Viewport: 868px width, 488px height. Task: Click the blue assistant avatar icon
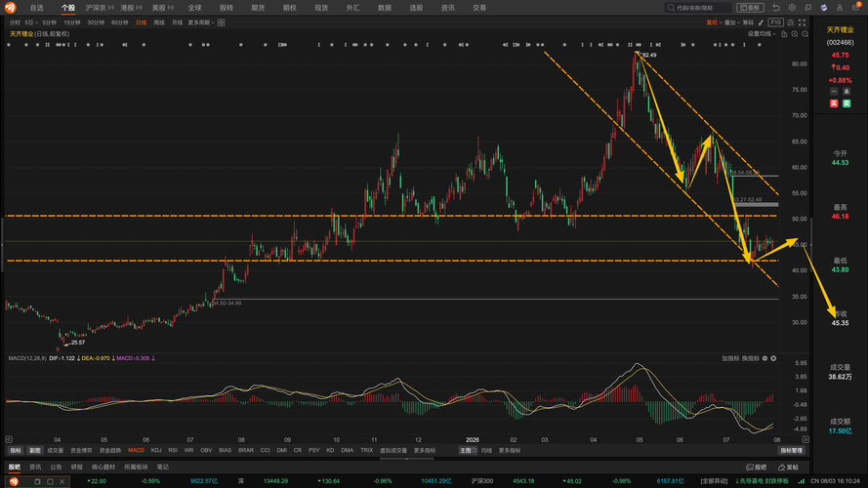[x=824, y=8]
